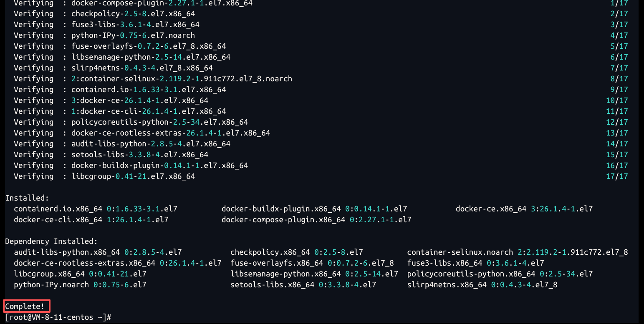
Task: Click dependency container-selinux.noarch 2:2.119.2-1.911c772.el7_8
Action: (x=518, y=252)
